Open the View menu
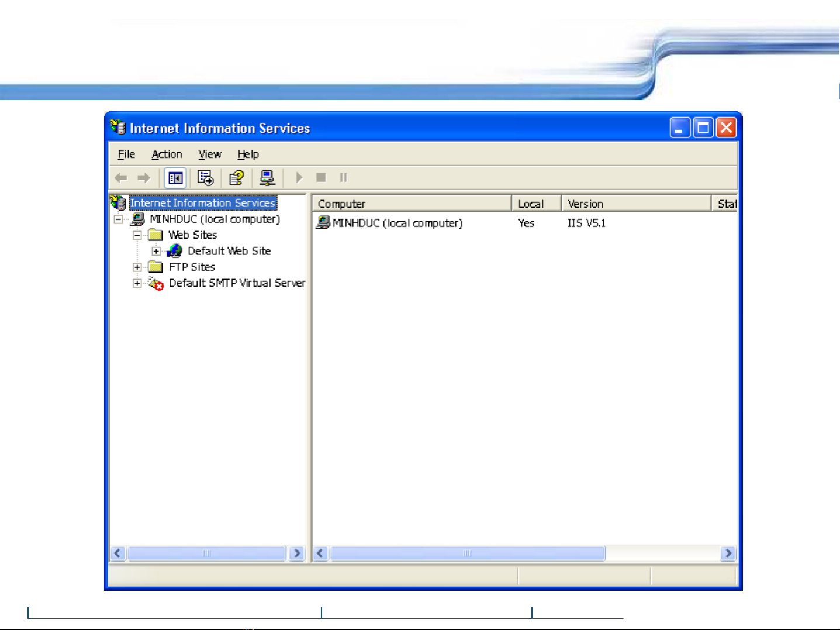840x630 pixels. point(209,154)
